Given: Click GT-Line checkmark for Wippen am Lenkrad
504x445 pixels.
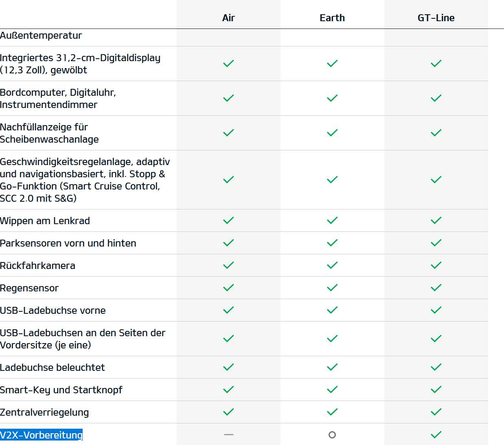Looking at the screenshot, I should [x=436, y=220].
